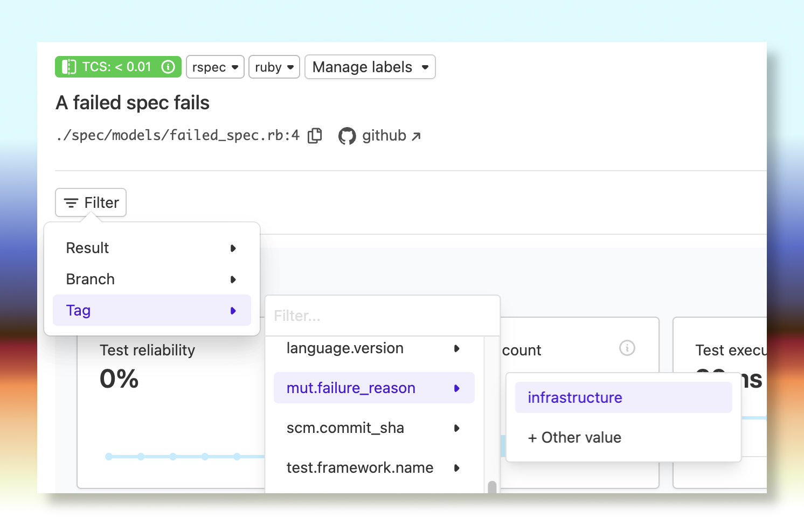Copy the spec file path
The width and height of the screenshot is (804, 532).
pos(315,136)
